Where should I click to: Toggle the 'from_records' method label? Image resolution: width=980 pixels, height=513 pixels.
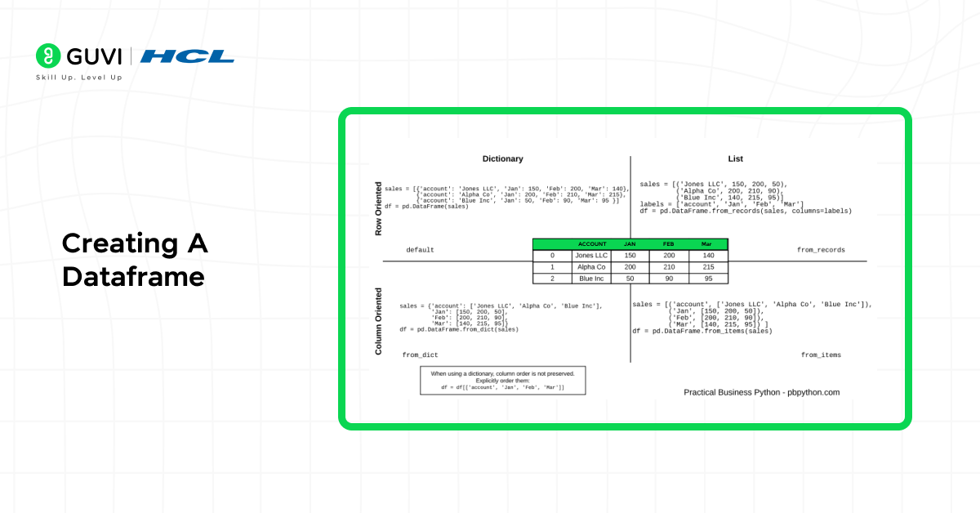pos(820,250)
